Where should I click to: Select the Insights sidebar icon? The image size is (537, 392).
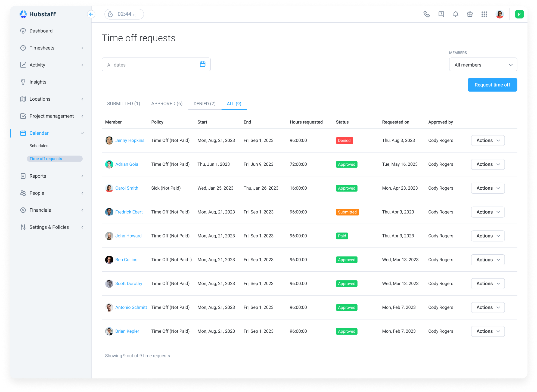click(x=23, y=82)
